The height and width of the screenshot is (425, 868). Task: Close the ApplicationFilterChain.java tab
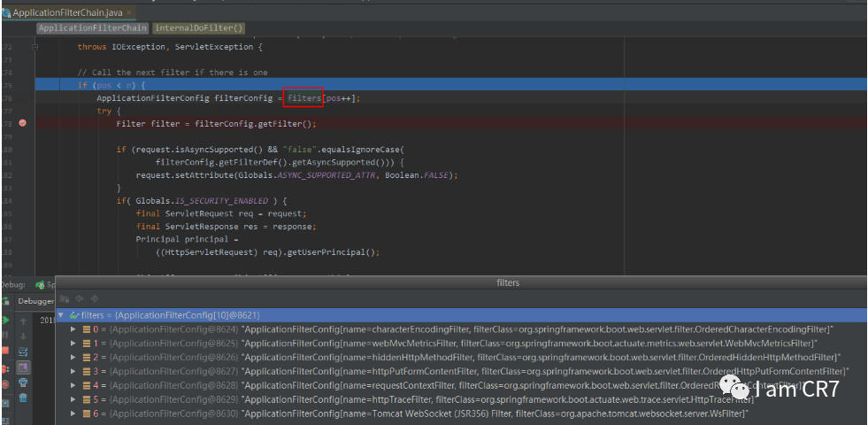(129, 12)
